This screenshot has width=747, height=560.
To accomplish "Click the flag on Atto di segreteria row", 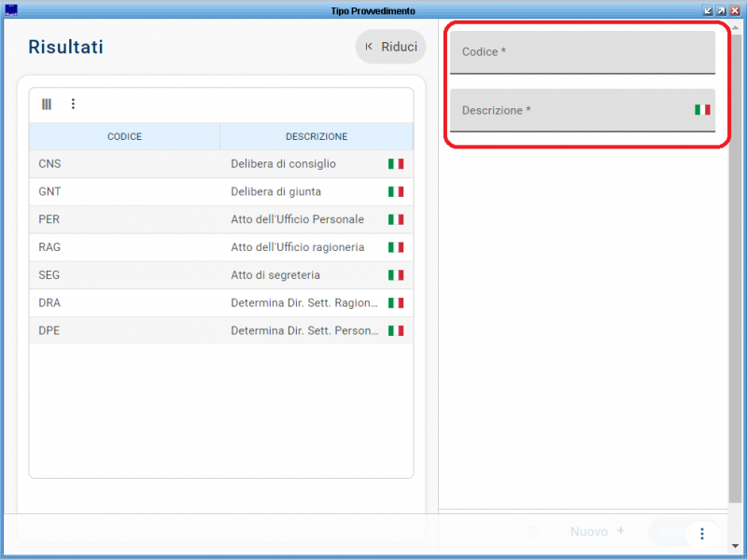I will click(396, 275).
